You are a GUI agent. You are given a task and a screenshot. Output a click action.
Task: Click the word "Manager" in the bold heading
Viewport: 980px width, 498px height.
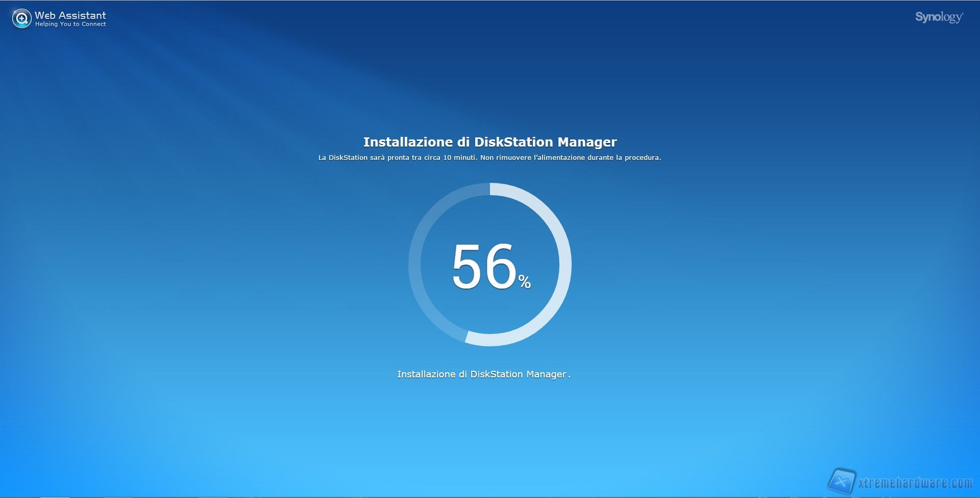click(x=587, y=142)
